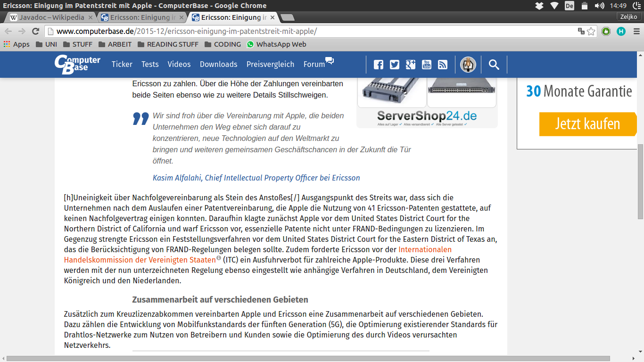Viewport: 644px width, 362px height.
Task: Open the WhatsApp Web bookmark
Action: 276,44
